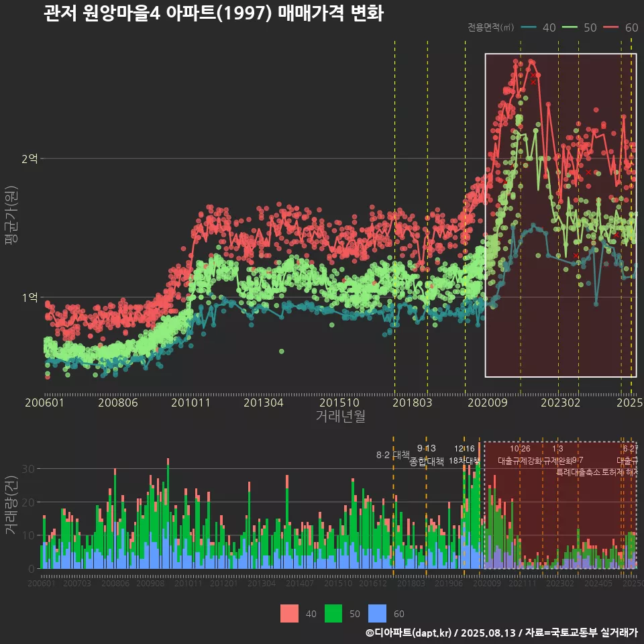This screenshot has width=644, height=644.
Task: Click the green 50㎡ line sample in price legend
Action: coord(570,27)
